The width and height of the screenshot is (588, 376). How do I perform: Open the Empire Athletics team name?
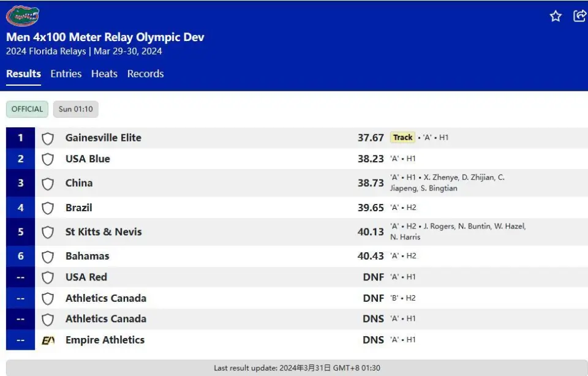(105, 340)
